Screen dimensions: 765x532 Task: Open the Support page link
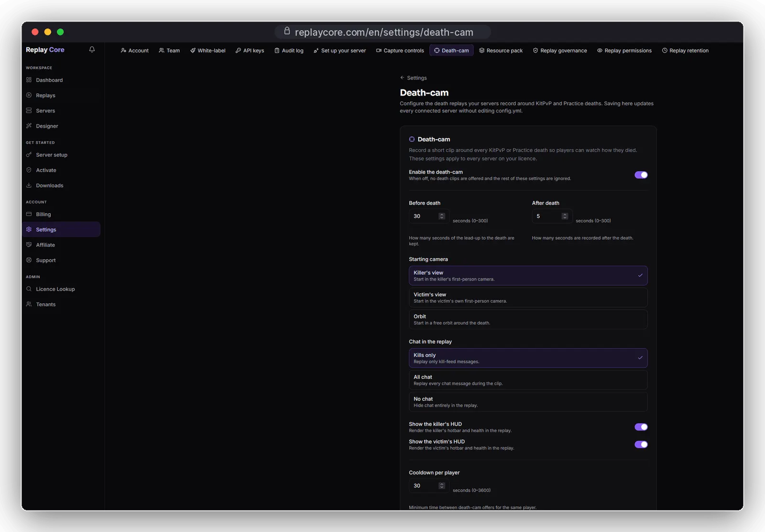[61, 260]
